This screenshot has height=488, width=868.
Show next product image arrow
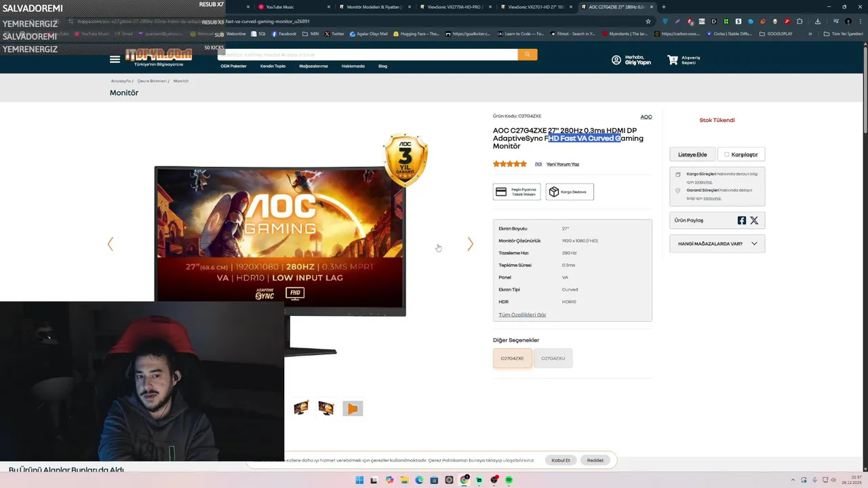coord(470,244)
